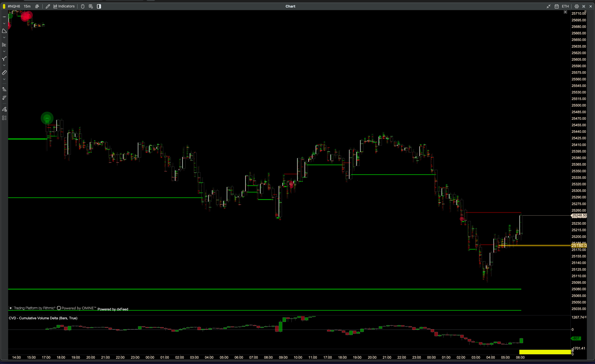Select the volume profile drawing tool

coord(4,45)
